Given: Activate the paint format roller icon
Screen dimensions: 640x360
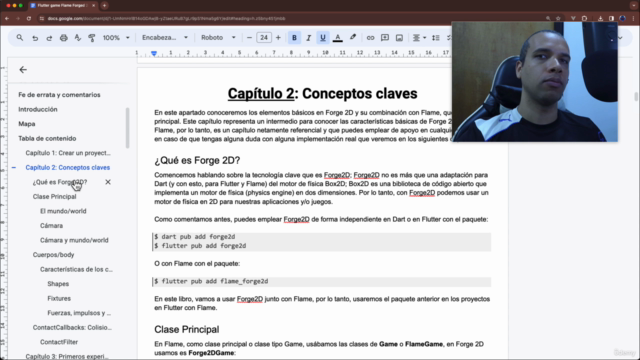Looking at the screenshot, I should [91, 38].
